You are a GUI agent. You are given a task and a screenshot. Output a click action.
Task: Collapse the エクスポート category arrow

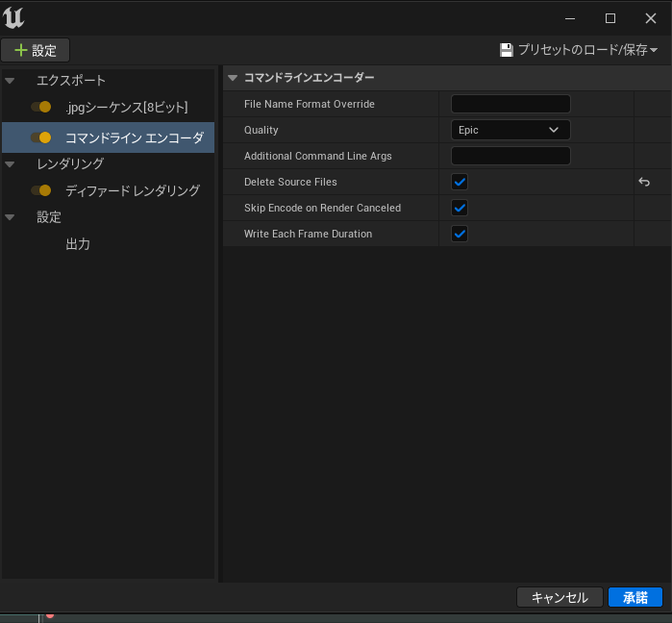[x=10, y=81]
